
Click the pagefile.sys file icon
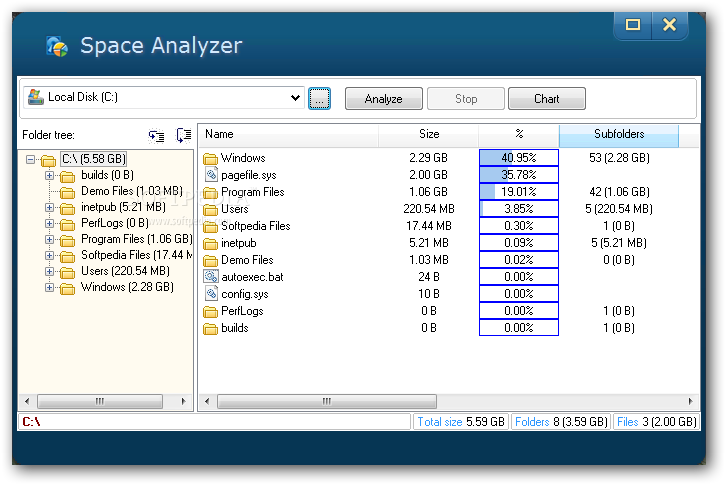coord(211,175)
